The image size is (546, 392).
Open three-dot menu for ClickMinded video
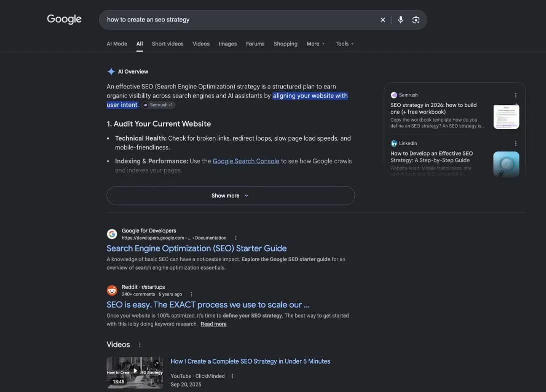[232, 376]
